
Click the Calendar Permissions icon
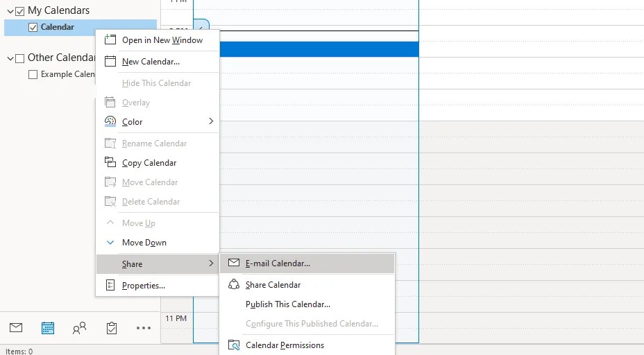tap(234, 345)
